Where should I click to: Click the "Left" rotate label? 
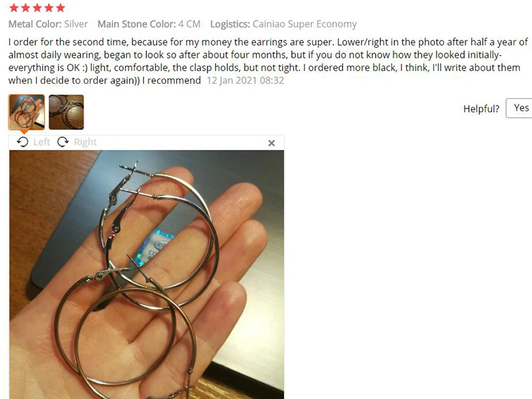[x=42, y=142]
